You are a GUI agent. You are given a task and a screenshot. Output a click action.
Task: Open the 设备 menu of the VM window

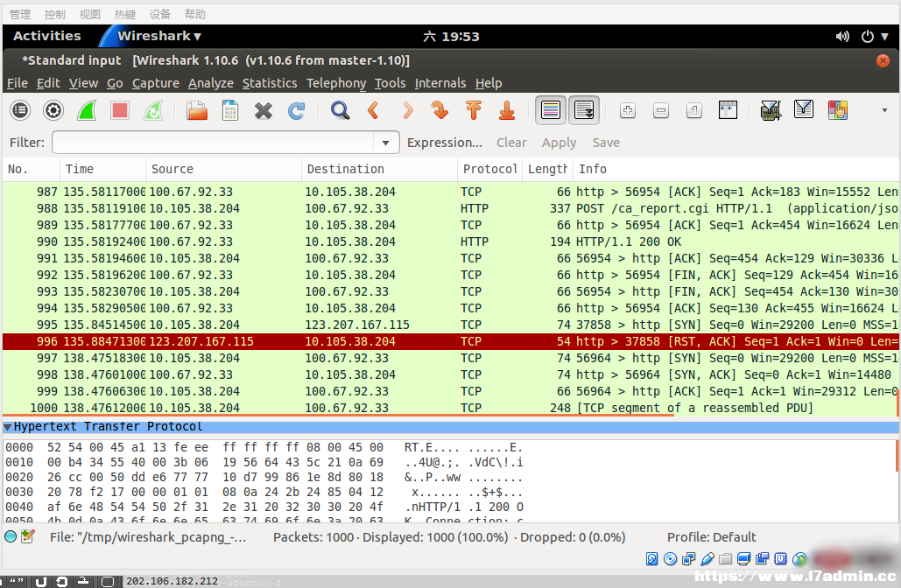(159, 14)
